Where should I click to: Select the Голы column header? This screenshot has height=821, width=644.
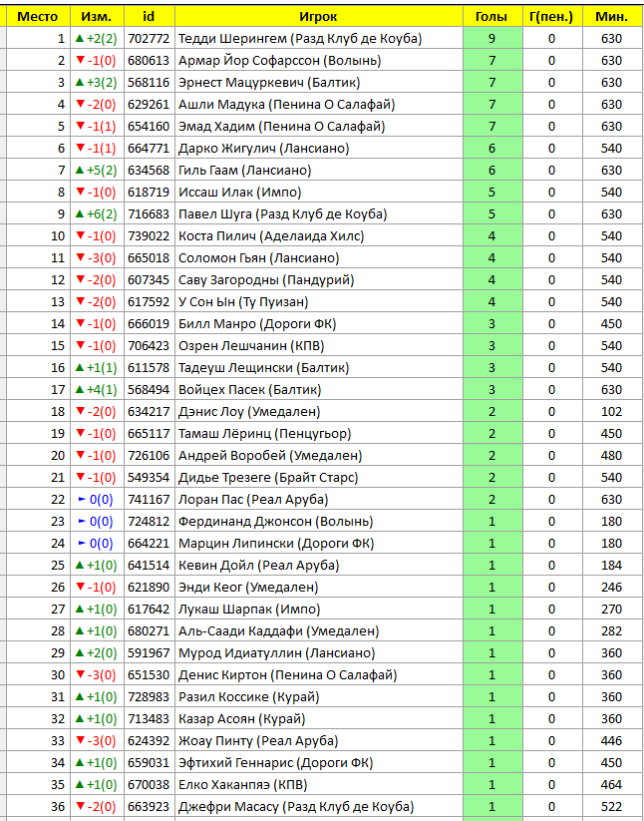tap(492, 16)
